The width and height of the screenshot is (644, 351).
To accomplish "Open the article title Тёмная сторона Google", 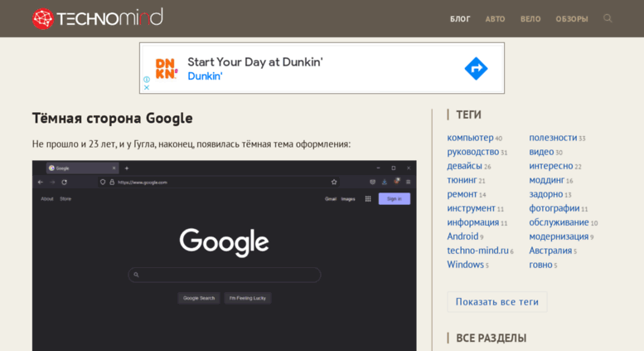I will click(113, 118).
